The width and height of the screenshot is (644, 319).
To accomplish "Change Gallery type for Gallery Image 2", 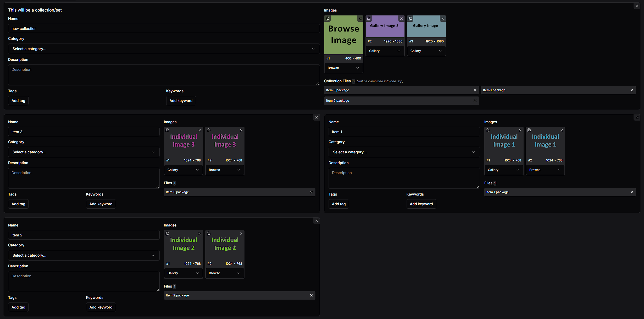I will click(385, 51).
